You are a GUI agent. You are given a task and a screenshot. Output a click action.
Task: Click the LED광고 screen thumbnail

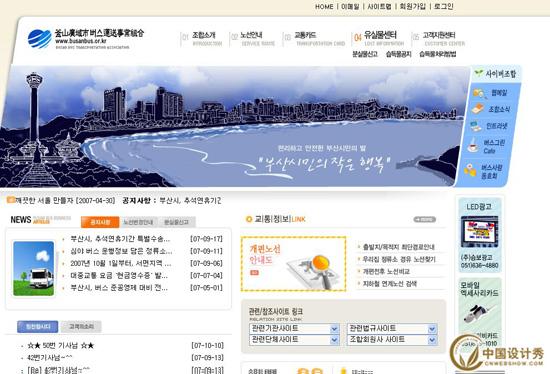point(479,232)
